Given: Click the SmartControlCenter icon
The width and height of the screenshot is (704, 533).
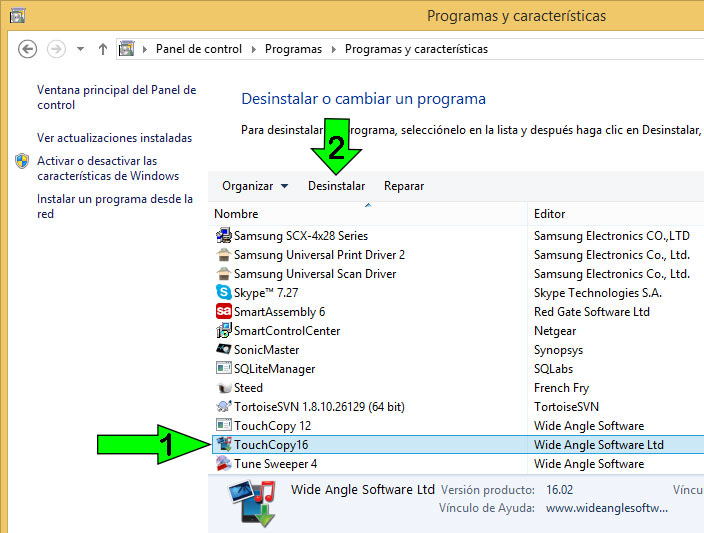Looking at the screenshot, I should (x=224, y=330).
